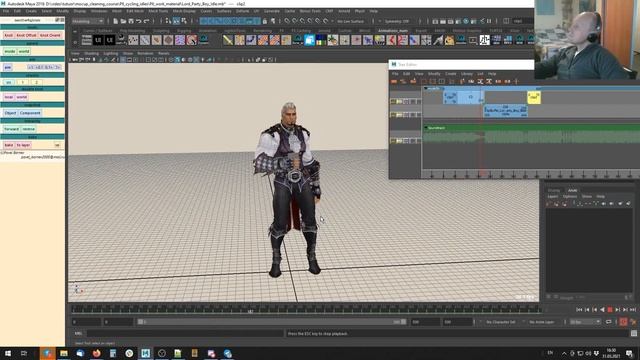Open the No Live Surface field dropdown
640x360 pixels.
pyautogui.click(x=351, y=21)
